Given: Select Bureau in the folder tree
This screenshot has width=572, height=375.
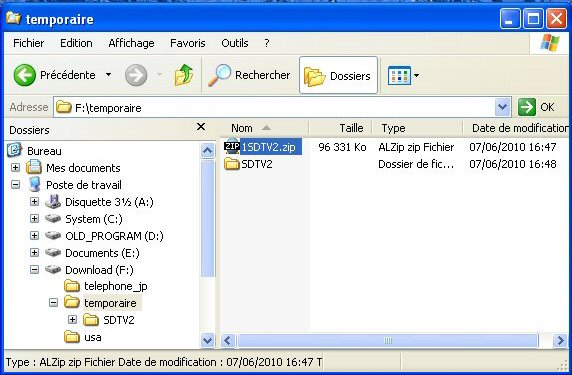Looking at the screenshot, I should [x=44, y=151].
